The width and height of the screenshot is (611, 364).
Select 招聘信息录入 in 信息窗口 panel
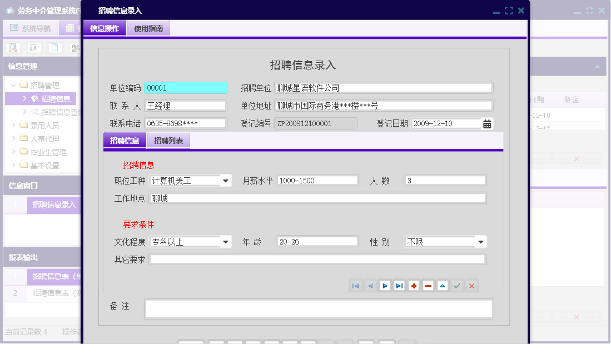click(53, 205)
